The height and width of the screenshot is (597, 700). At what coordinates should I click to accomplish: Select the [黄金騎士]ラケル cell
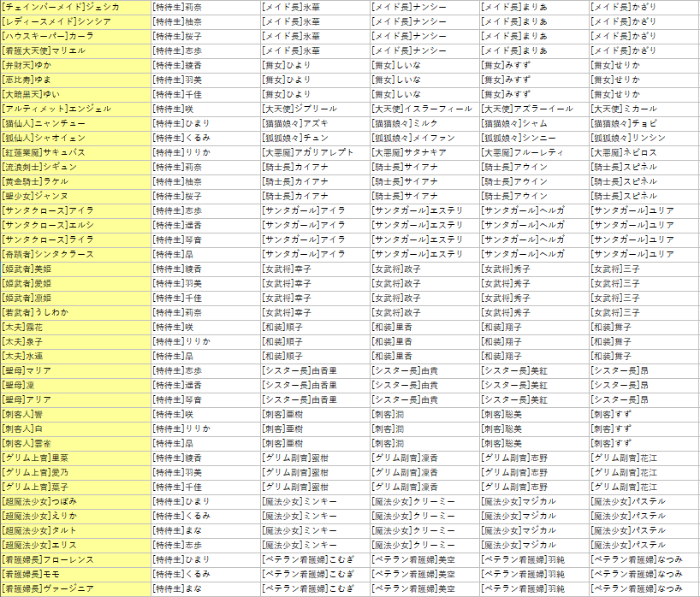click(74, 181)
